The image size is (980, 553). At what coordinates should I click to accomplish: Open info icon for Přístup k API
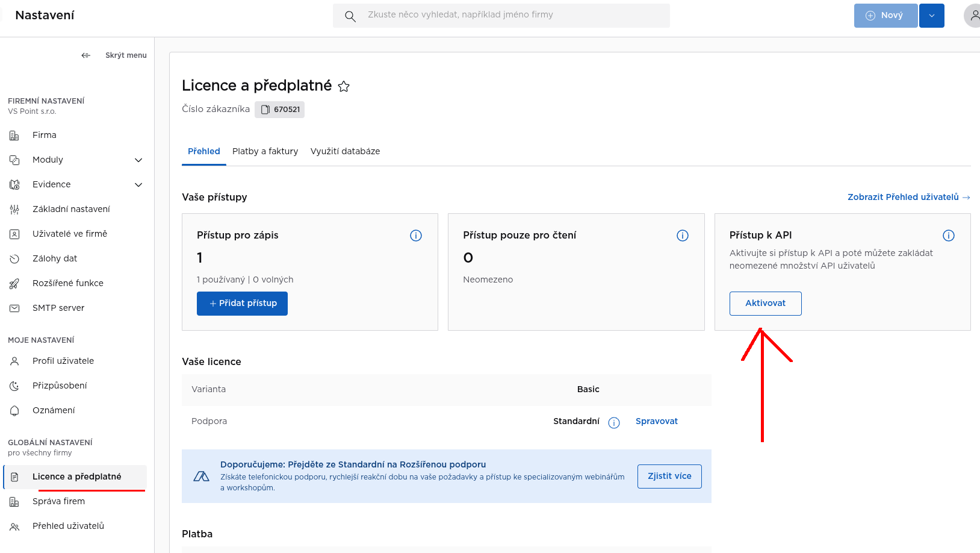tap(949, 236)
